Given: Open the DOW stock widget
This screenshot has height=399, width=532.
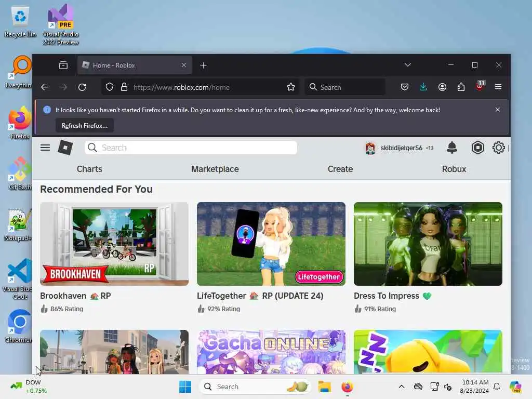Looking at the screenshot, I should point(29,387).
